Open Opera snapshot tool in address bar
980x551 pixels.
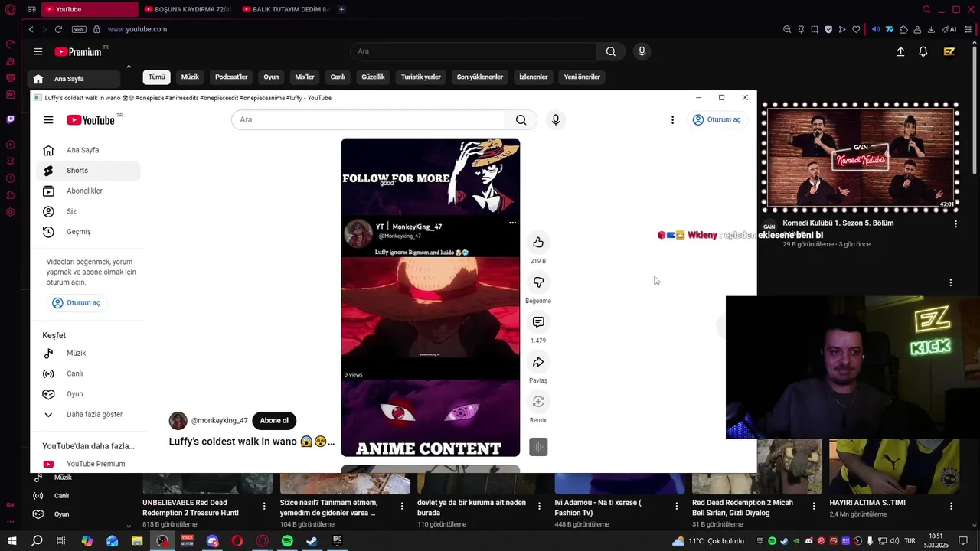coord(815,29)
